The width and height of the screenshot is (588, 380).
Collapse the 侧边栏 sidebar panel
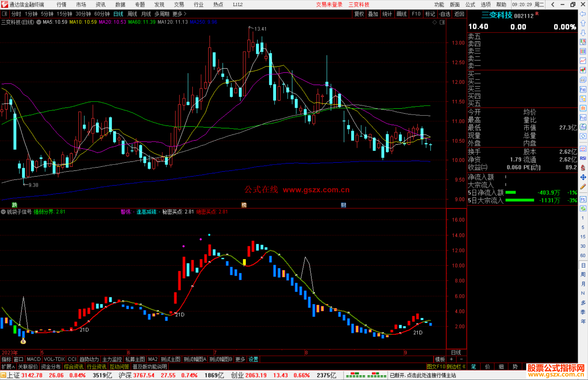456,367
